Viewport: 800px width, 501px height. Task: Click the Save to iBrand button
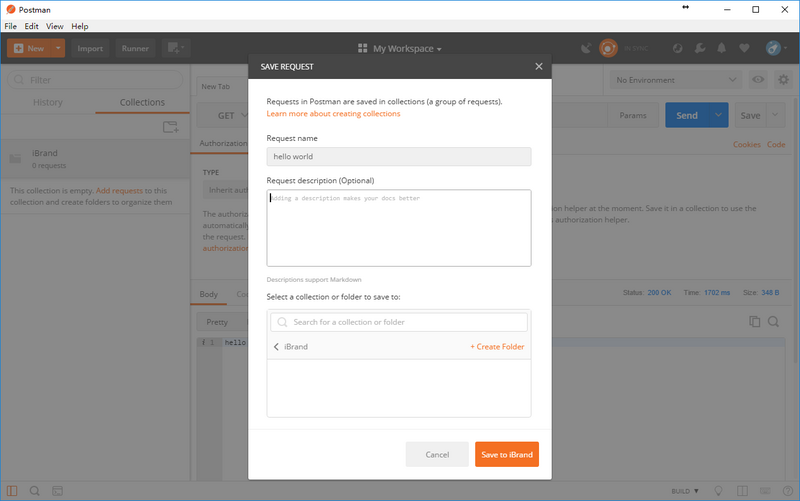click(507, 454)
